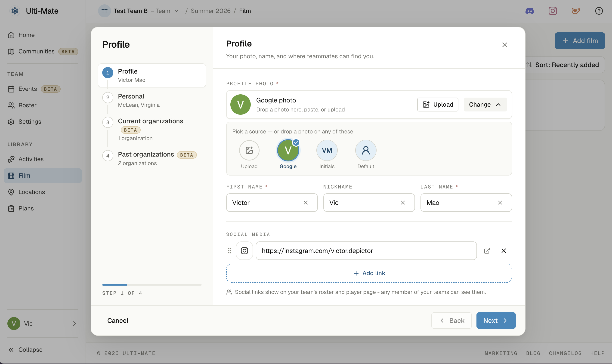Image resolution: width=612 pixels, height=364 pixels.
Task: Click the First Name input field
Action: (x=272, y=203)
